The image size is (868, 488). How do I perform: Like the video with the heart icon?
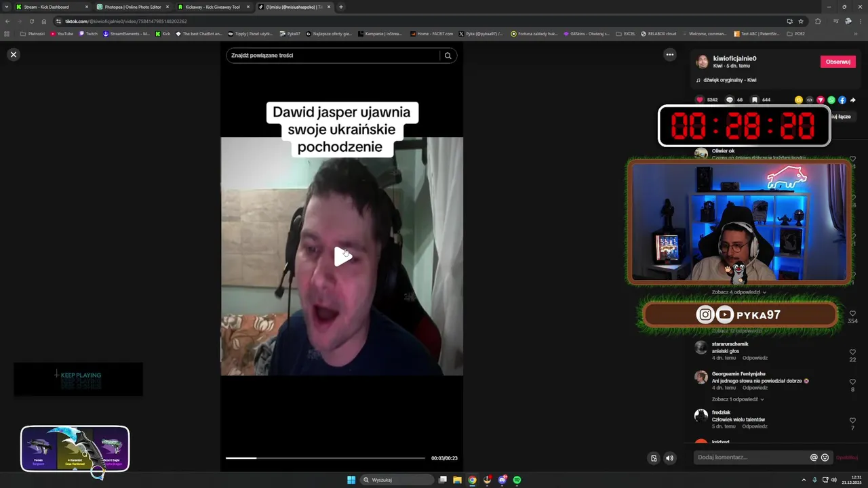click(x=700, y=100)
